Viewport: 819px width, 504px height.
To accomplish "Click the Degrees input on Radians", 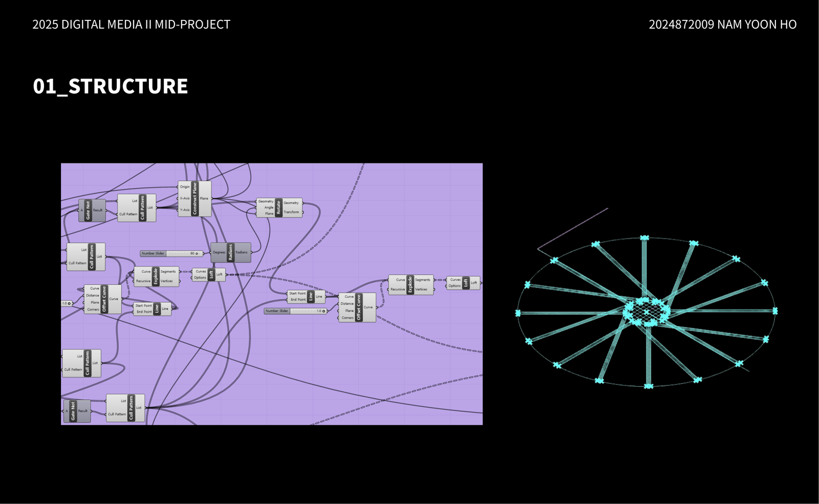I will (x=219, y=252).
